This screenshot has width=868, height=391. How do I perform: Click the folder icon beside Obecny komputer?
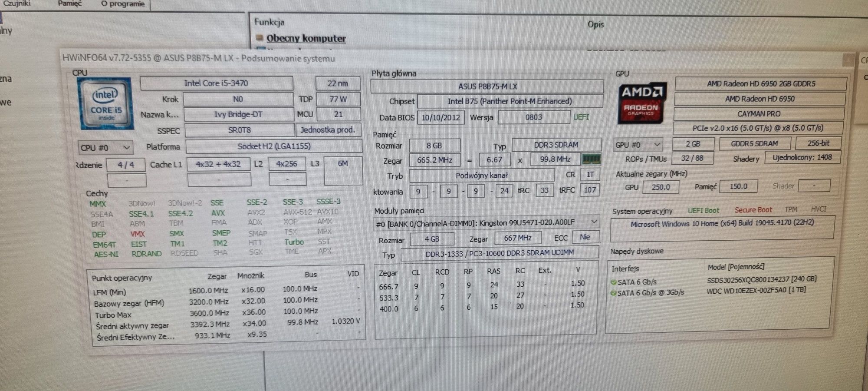coord(260,37)
